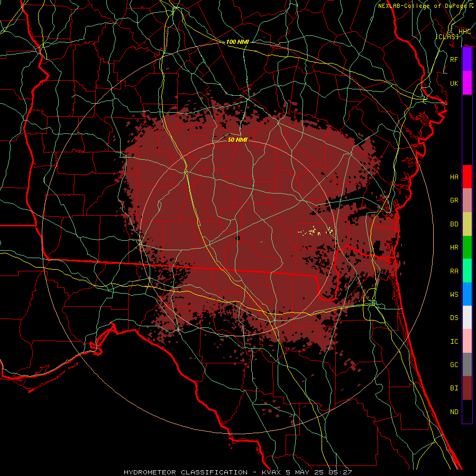Click the HA legend label

point(454,177)
